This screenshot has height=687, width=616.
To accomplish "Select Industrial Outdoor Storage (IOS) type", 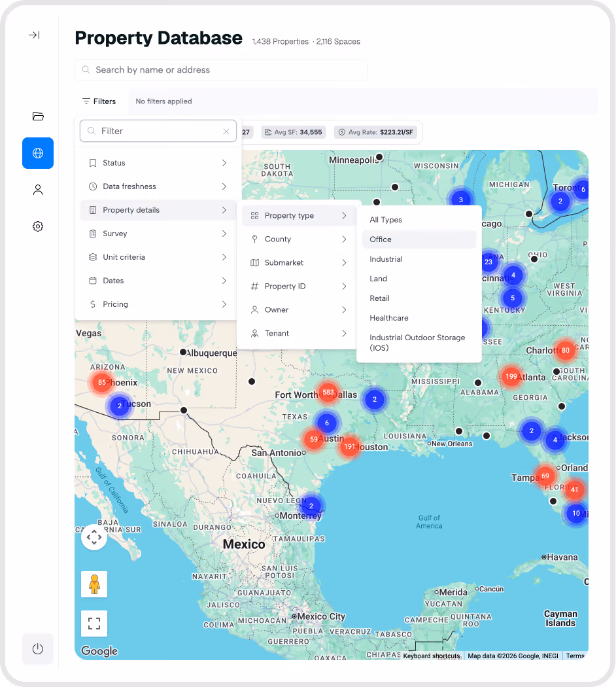I will point(419,343).
